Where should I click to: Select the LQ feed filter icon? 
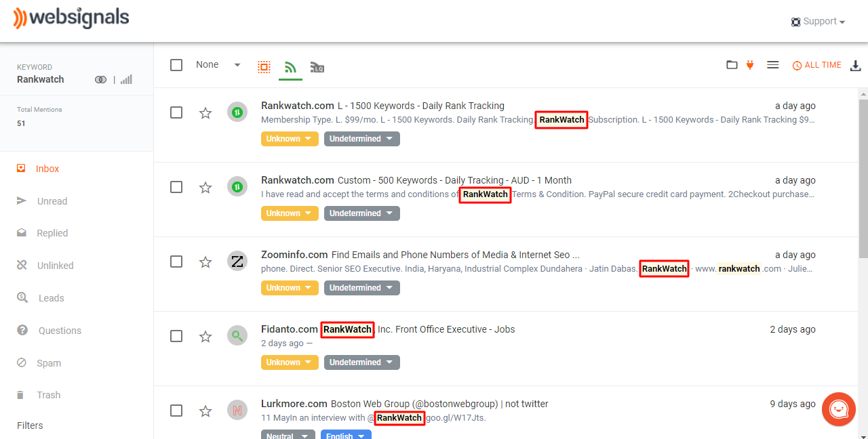tap(317, 66)
